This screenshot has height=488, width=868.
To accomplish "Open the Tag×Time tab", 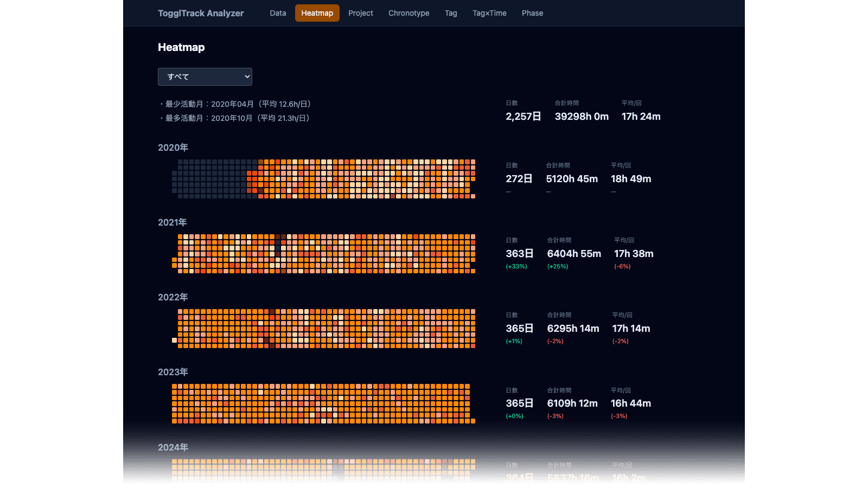I will (x=489, y=13).
